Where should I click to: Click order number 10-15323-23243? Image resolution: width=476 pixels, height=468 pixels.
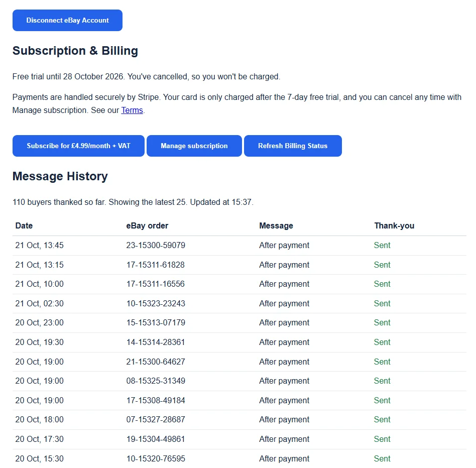(x=156, y=303)
